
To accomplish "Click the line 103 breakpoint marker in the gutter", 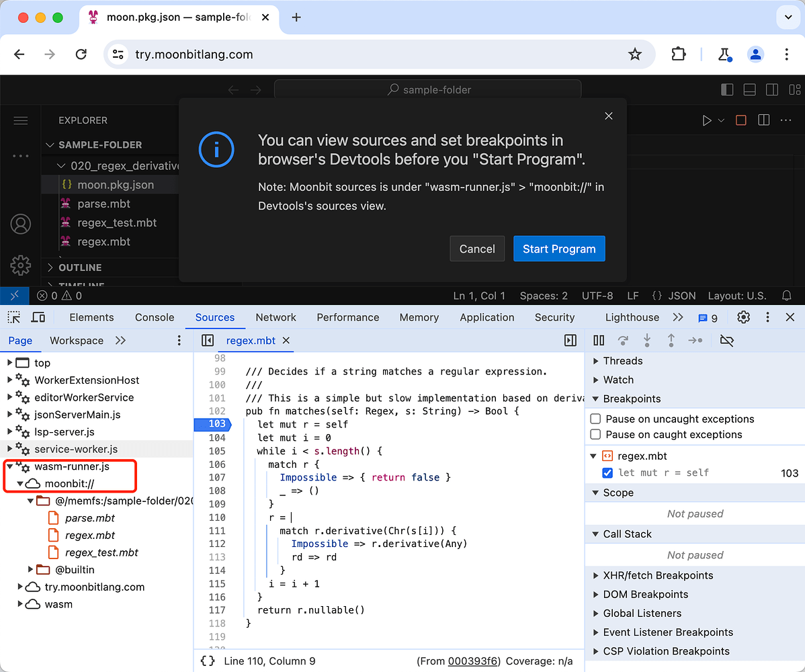I will click(x=211, y=424).
